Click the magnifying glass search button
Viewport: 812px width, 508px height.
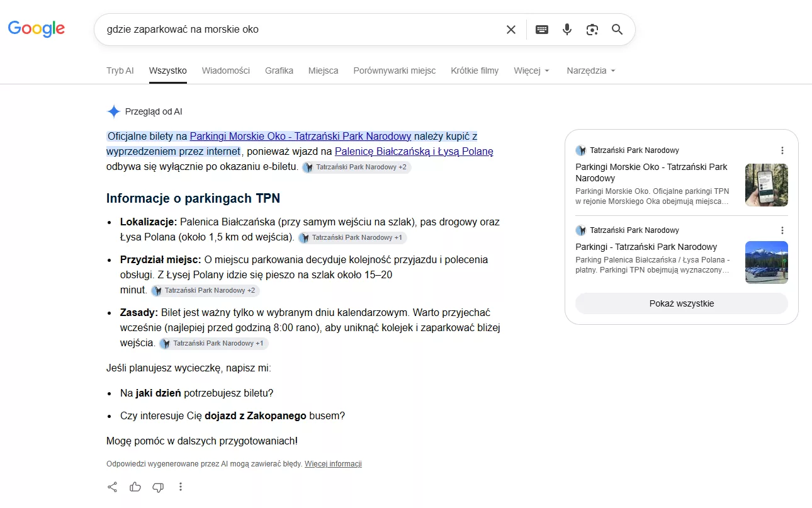[x=617, y=30]
